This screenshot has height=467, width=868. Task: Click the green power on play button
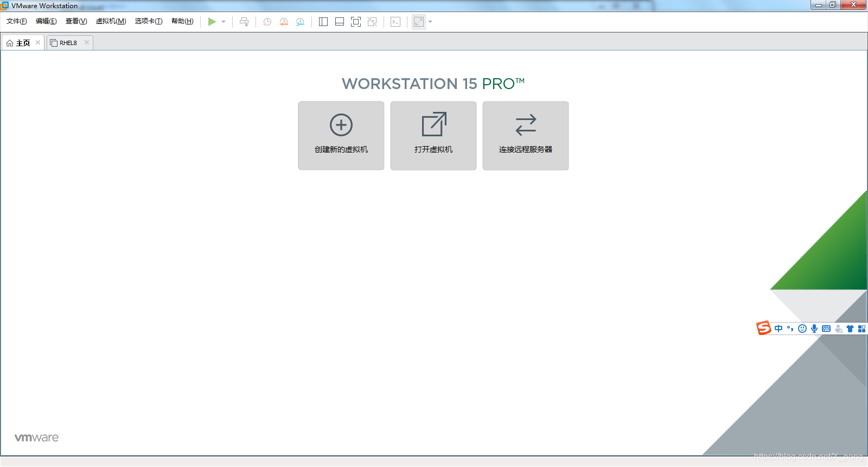click(x=212, y=22)
